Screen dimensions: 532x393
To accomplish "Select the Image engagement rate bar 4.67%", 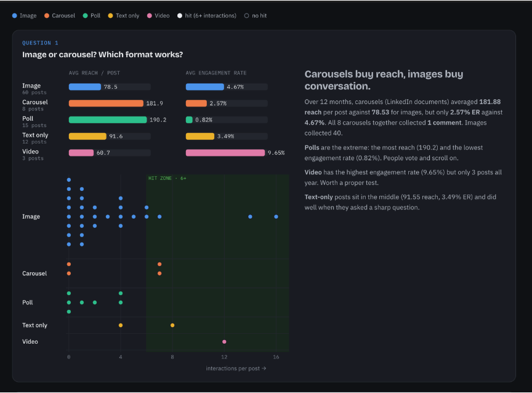I will [205, 87].
